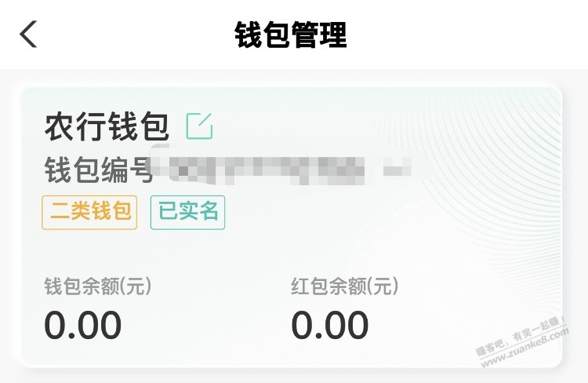The width and height of the screenshot is (588, 383).
Task: Click the 钱包余额(元) label
Action: click(x=98, y=287)
